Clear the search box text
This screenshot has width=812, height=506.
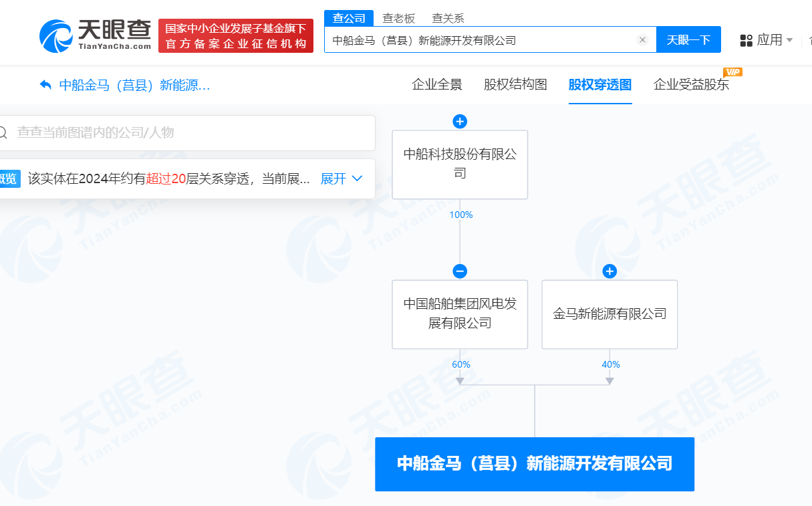(x=642, y=40)
